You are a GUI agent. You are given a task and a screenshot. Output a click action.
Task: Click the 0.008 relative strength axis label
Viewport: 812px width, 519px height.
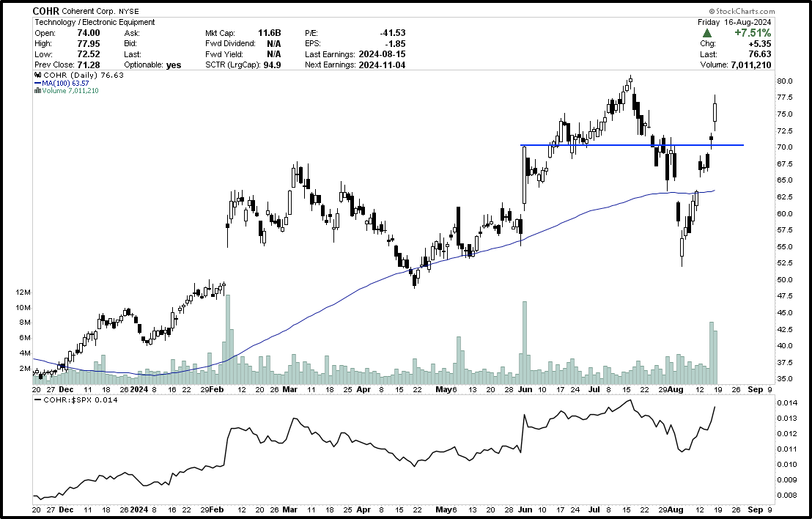coord(786,495)
